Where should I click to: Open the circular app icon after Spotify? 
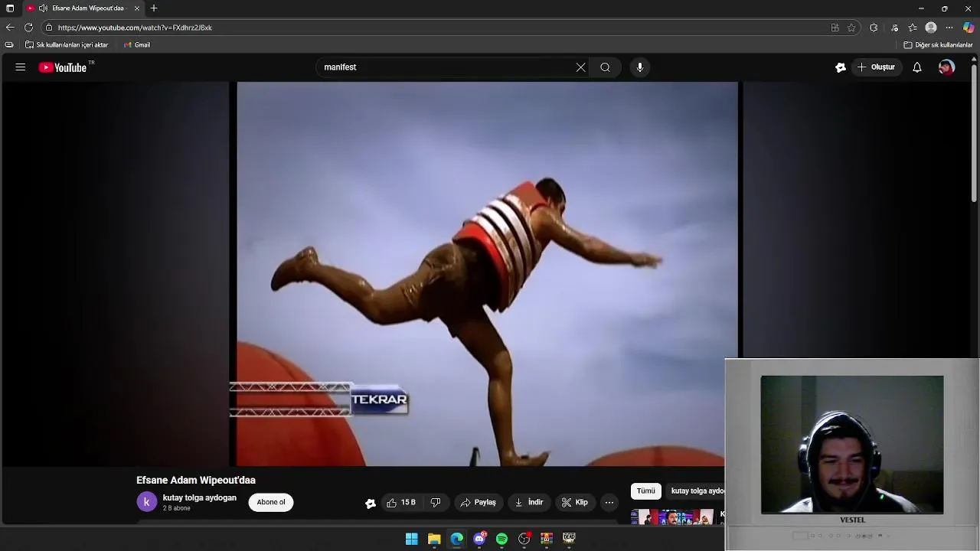pos(524,539)
